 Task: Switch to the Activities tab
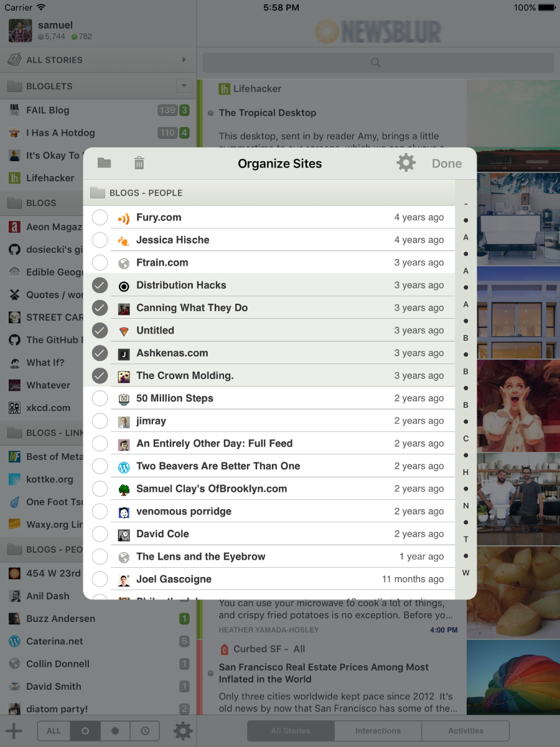pyautogui.click(x=465, y=731)
